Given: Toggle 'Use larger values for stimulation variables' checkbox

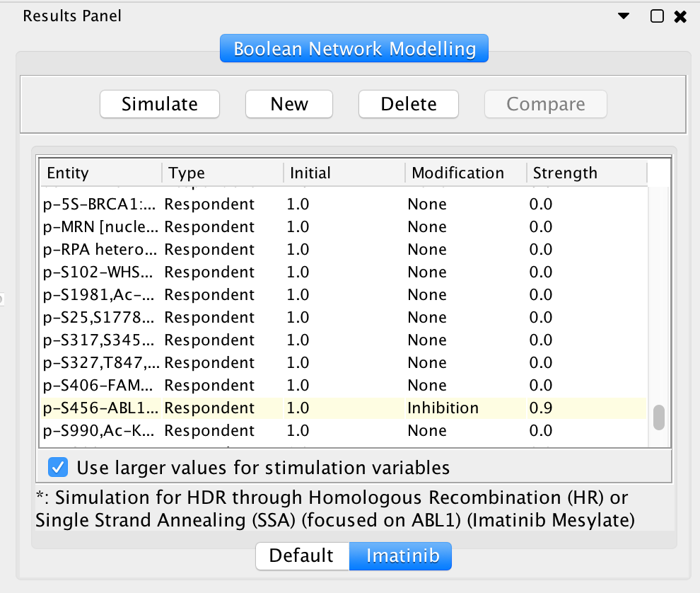Looking at the screenshot, I should [x=58, y=468].
